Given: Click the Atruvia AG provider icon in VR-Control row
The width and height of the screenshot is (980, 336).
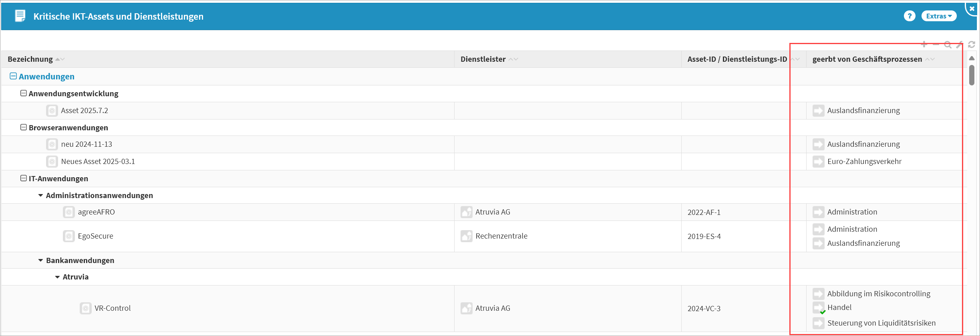Looking at the screenshot, I should click(467, 308).
